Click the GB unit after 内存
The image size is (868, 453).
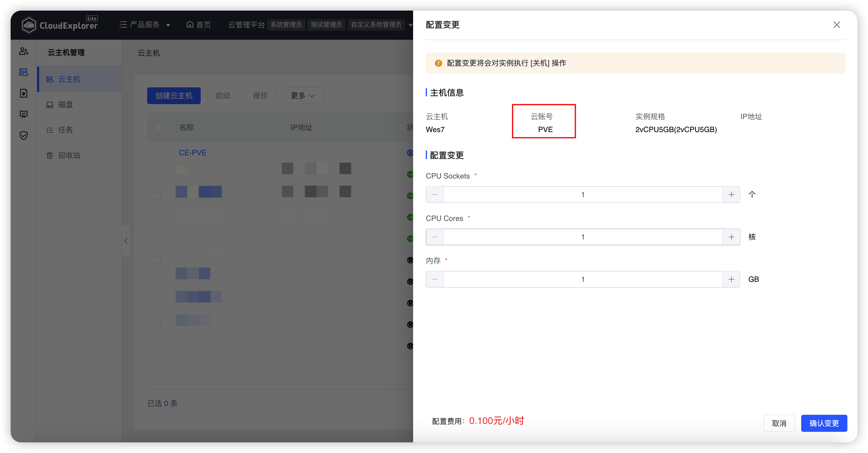click(x=754, y=279)
